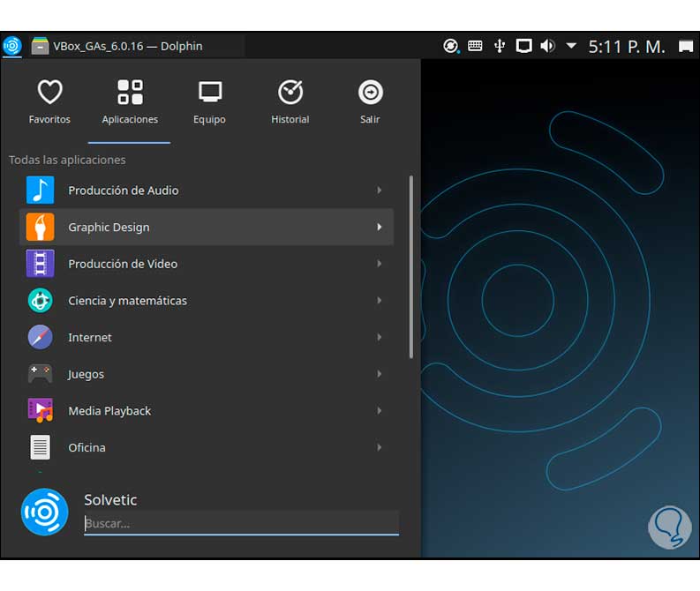
Task: Click the Graphic Design brush icon
Action: pyautogui.click(x=41, y=227)
